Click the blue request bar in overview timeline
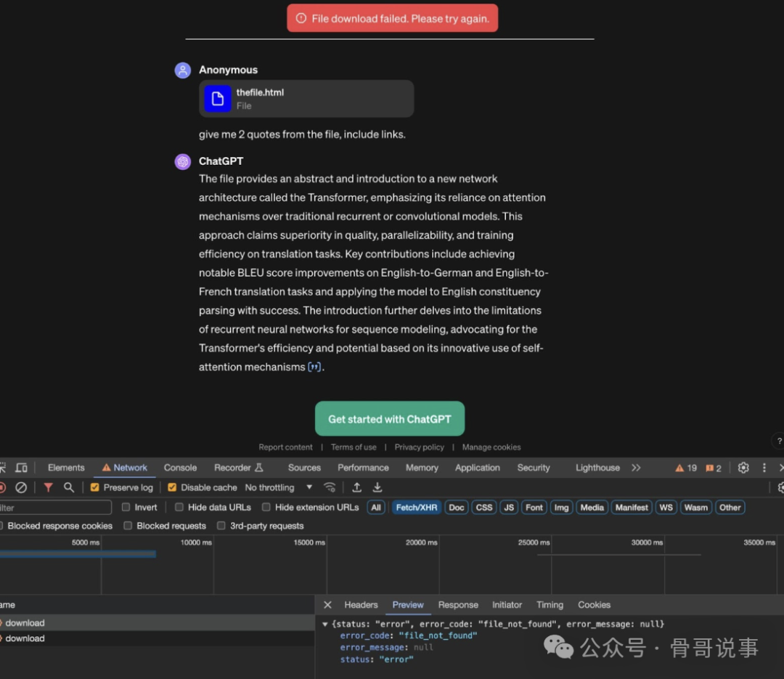784x679 pixels. [x=78, y=554]
